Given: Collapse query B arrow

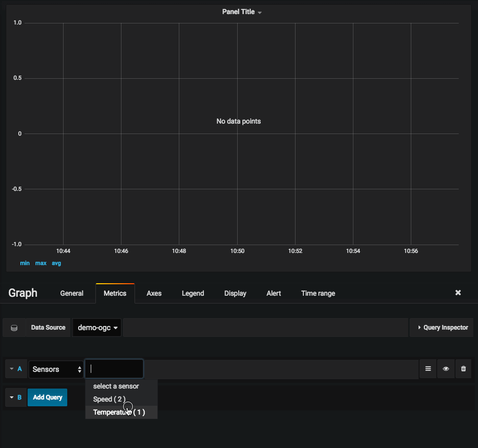Looking at the screenshot, I should tap(11, 397).
